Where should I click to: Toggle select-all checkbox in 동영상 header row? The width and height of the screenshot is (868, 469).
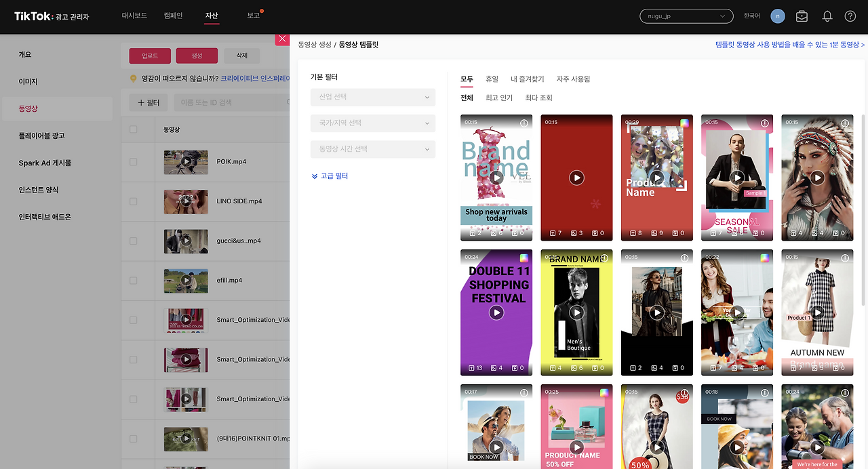coord(133,129)
